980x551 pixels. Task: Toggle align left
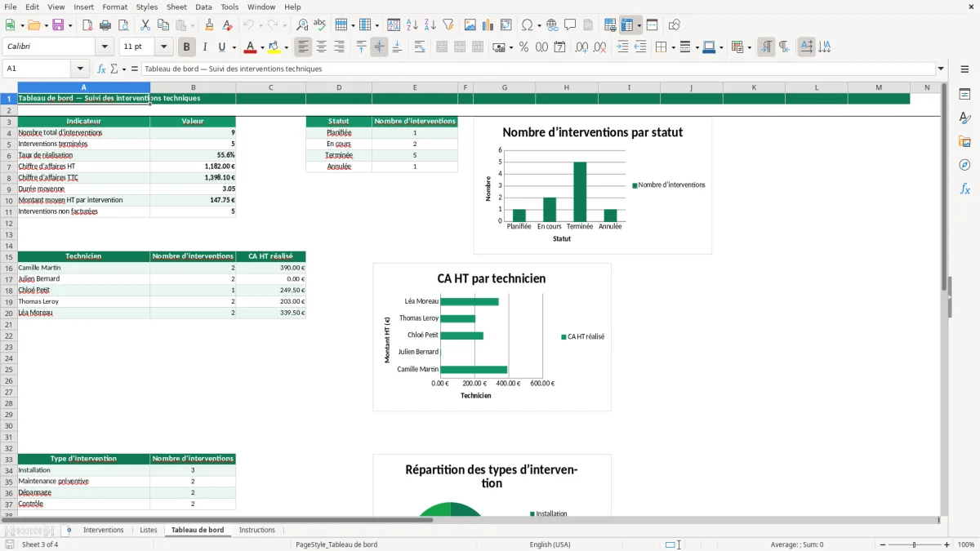pyautogui.click(x=304, y=47)
